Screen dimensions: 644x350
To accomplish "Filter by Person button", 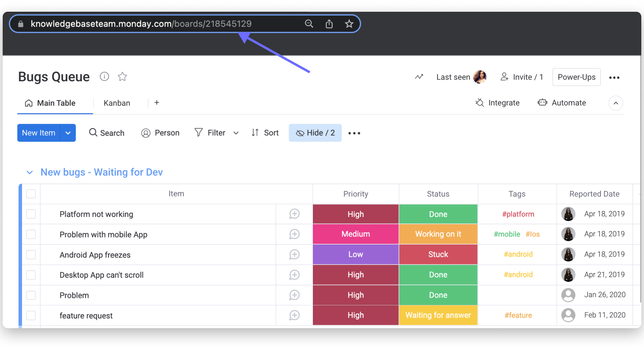I will 160,133.
